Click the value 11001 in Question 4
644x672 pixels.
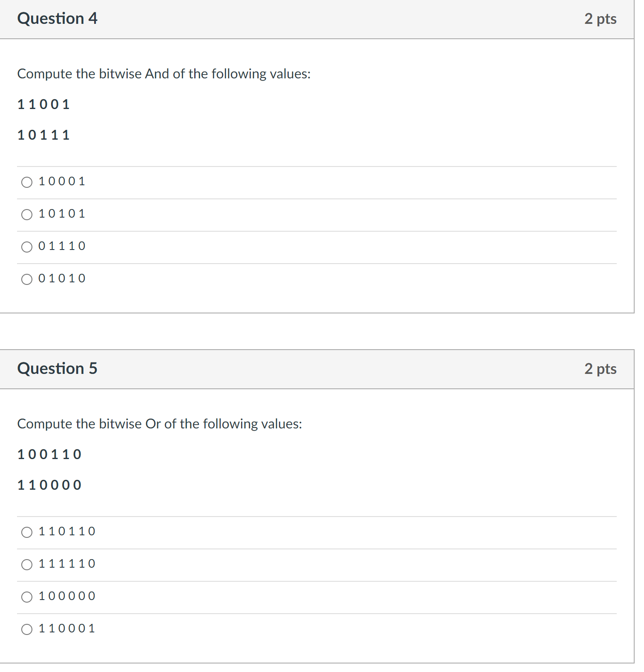coord(43,104)
